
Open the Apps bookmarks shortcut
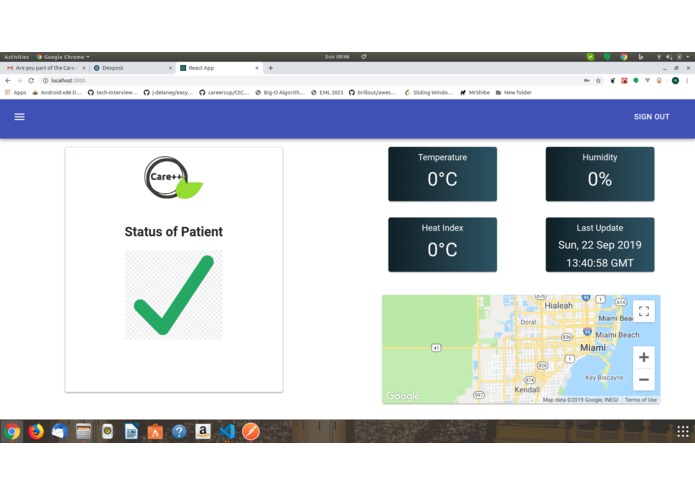click(16, 93)
